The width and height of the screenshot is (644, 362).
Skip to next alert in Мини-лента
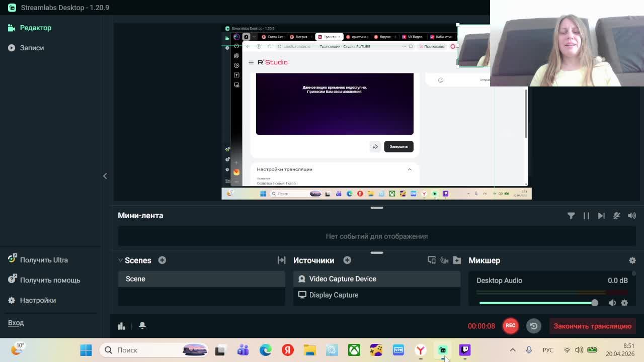tap(601, 216)
